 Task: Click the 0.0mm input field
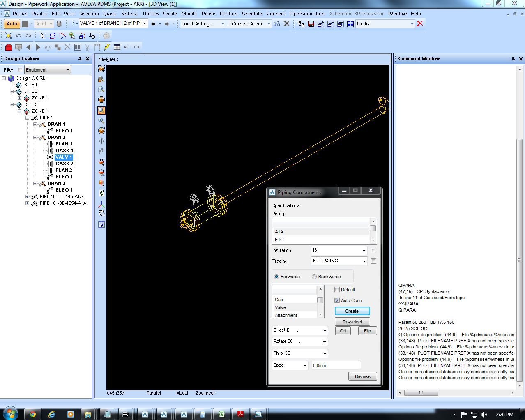336,365
